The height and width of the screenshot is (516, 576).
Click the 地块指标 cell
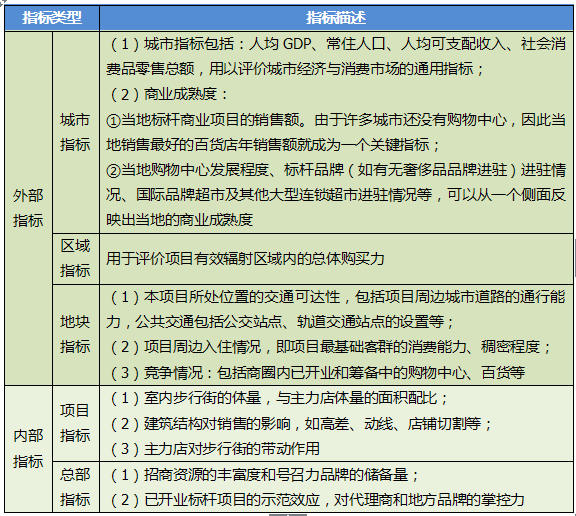point(75,335)
